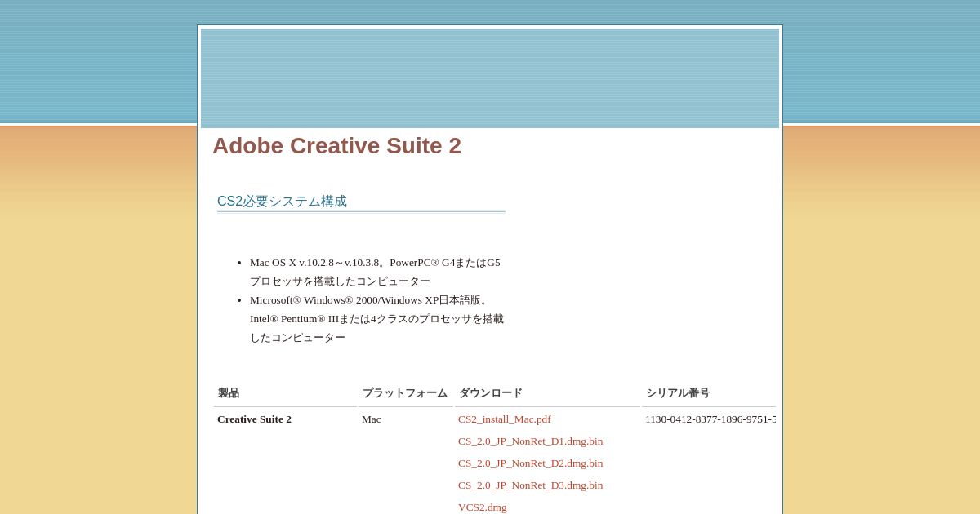
Task: Open the CS2_install_Mac.pdf link
Action: point(504,419)
